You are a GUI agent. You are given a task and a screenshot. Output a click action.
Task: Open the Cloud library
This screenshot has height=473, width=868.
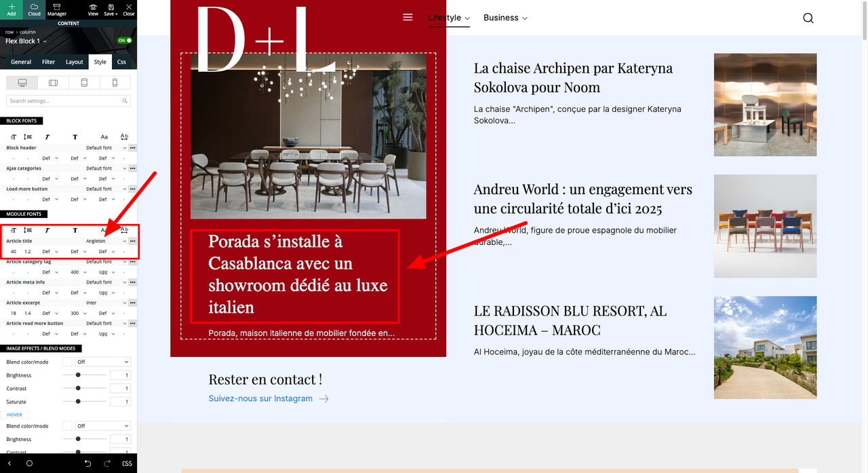[x=34, y=10]
